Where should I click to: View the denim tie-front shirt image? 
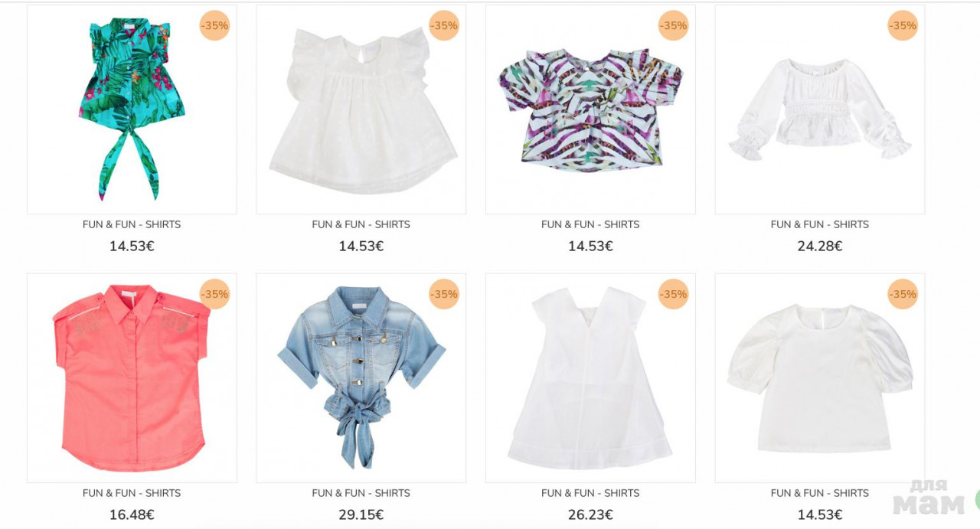(361, 378)
